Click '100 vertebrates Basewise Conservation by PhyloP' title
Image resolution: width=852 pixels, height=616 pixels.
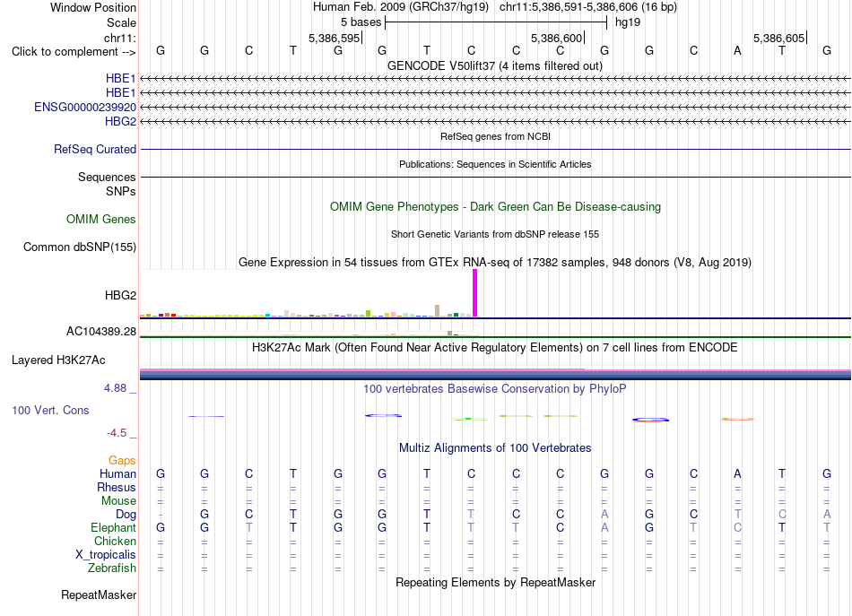[x=495, y=388]
